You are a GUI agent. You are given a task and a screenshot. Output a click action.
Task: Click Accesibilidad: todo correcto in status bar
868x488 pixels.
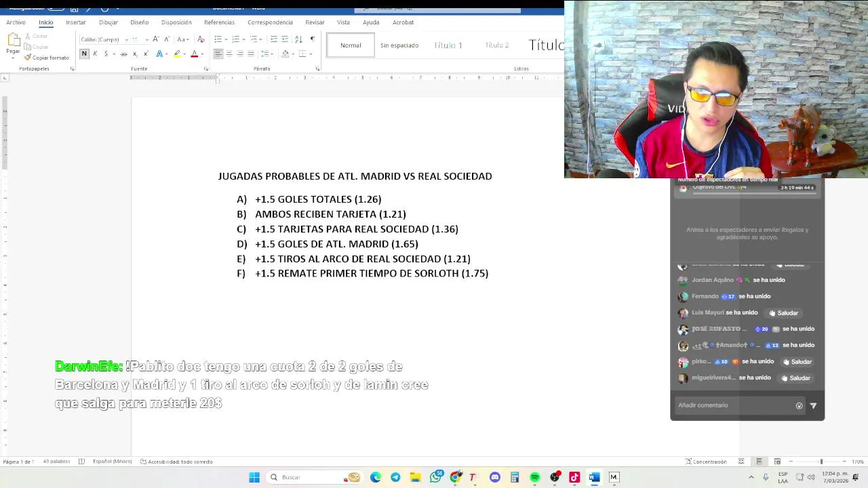[x=176, y=462]
